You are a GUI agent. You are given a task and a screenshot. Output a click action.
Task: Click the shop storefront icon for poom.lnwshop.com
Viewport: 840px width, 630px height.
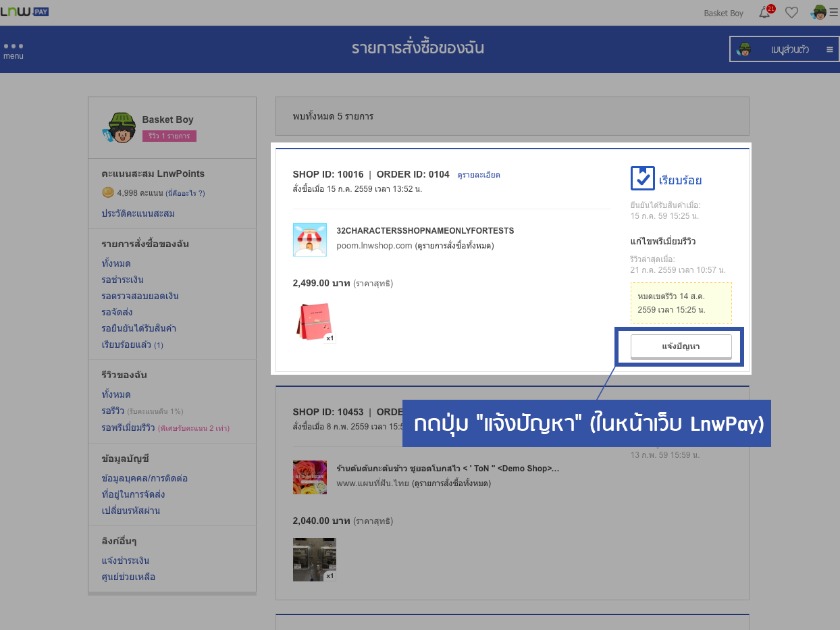pos(310,239)
